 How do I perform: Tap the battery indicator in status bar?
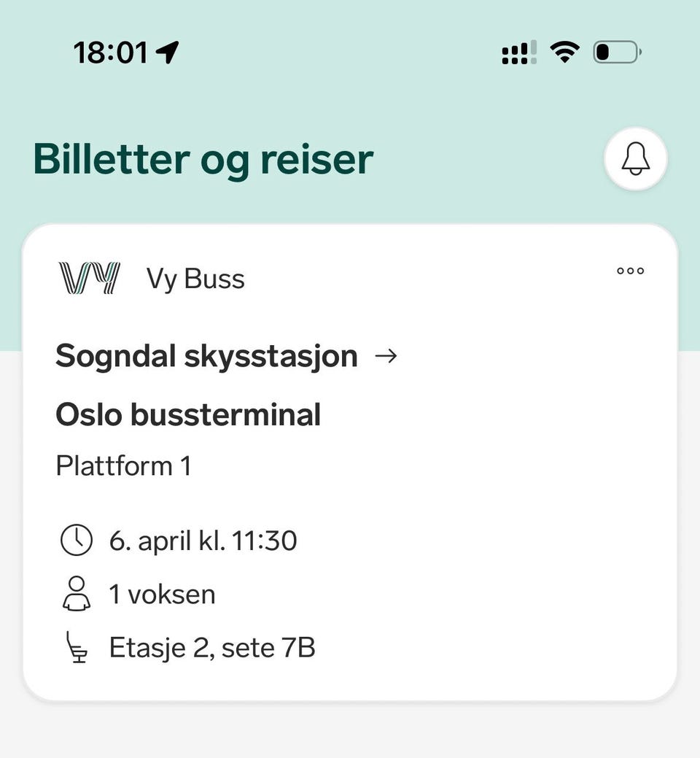(618, 52)
